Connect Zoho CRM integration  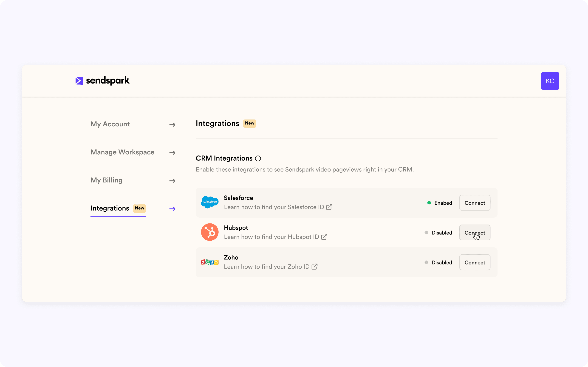(x=475, y=262)
